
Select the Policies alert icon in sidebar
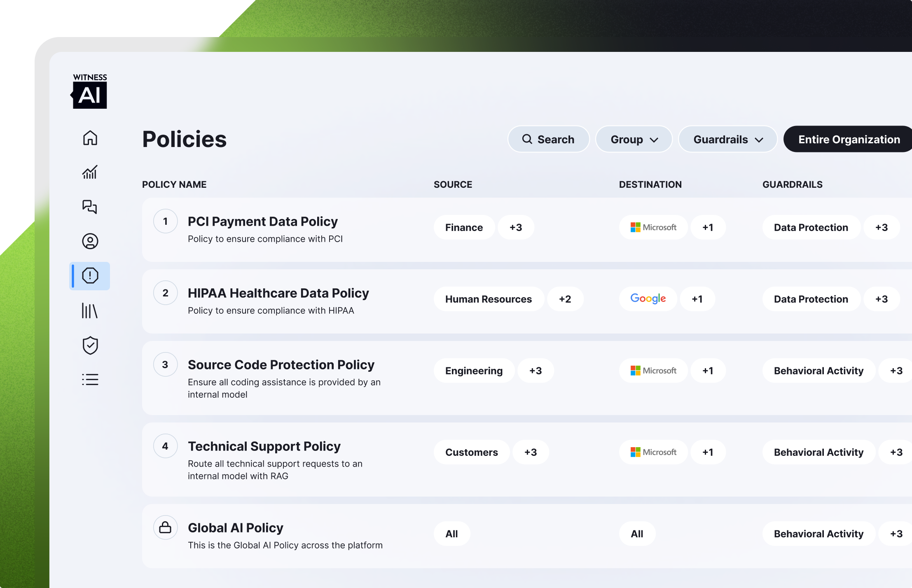[90, 276]
